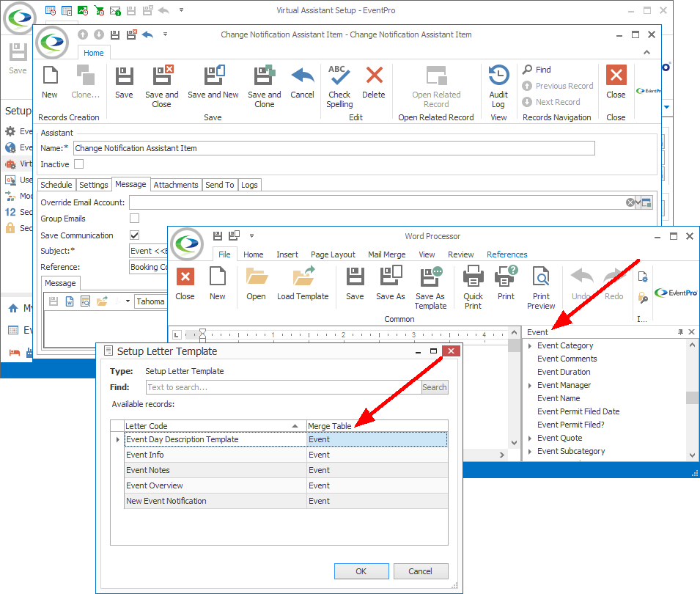The image size is (700, 594).
Task: Collapse the Assistant Item ribbon
Action: tap(647, 52)
